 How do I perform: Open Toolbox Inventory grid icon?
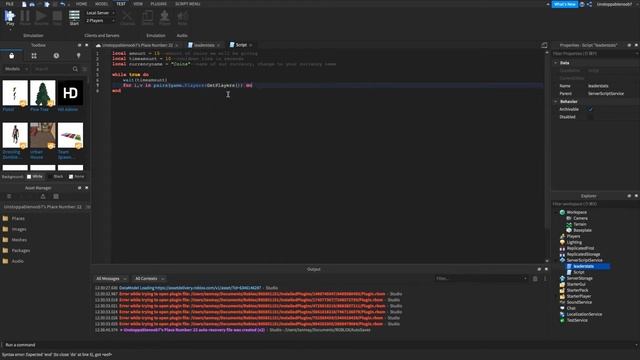[x=34, y=56]
